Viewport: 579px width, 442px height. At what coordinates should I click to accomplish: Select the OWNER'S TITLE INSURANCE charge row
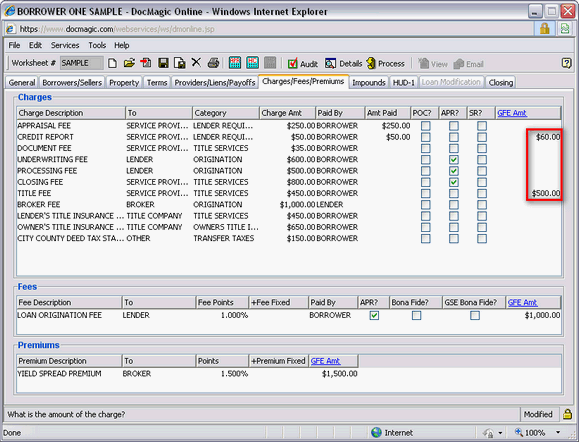point(289,227)
